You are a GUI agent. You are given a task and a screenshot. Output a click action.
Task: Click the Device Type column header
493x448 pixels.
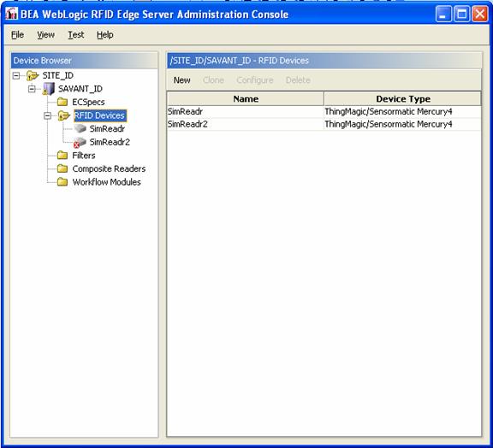click(x=403, y=99)
